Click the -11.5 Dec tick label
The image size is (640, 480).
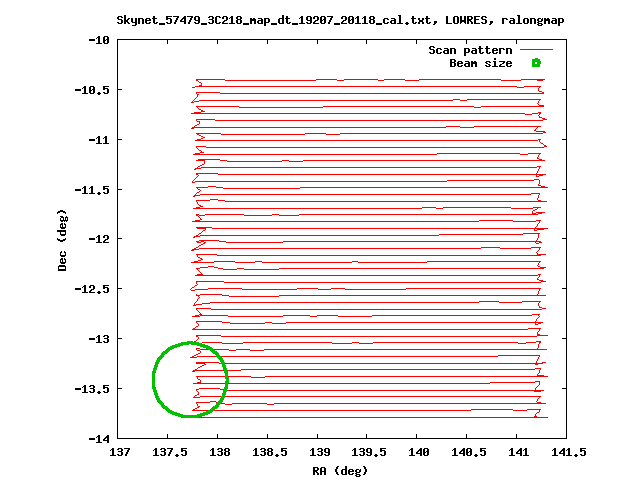coord(92,190)
